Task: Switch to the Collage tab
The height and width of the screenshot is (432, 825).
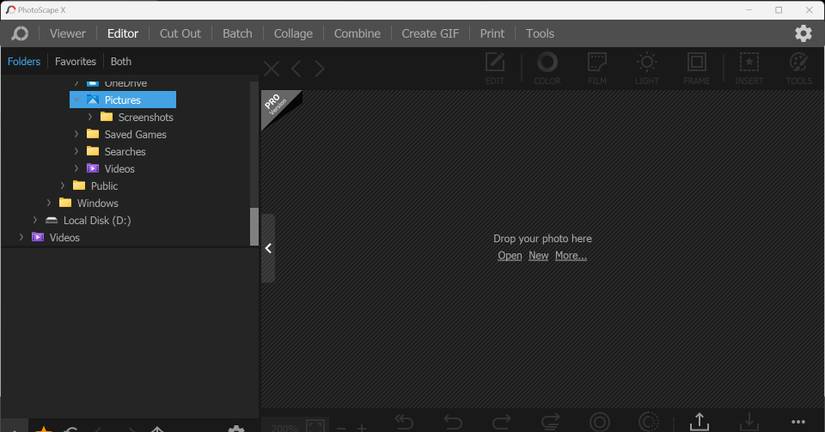Action: [x=293, y=34]
